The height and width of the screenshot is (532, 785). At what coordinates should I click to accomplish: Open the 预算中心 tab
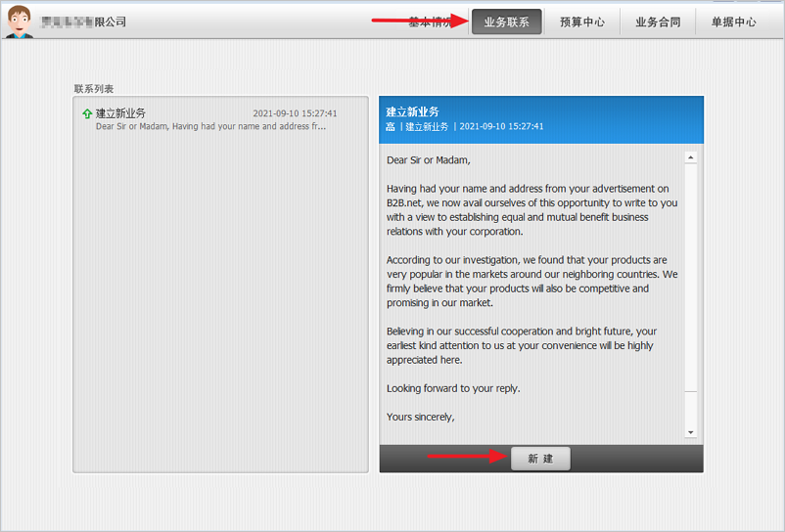581,22
